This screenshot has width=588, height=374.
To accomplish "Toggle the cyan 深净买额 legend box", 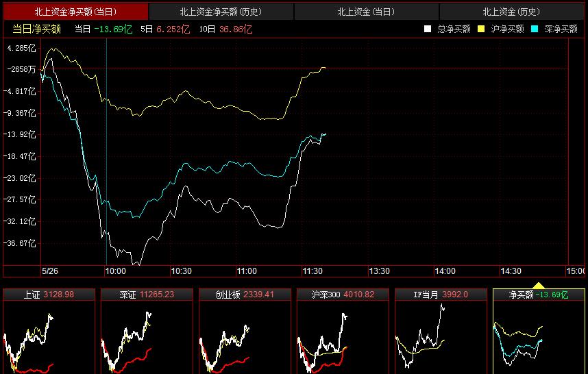I will (x=535, y=29).
